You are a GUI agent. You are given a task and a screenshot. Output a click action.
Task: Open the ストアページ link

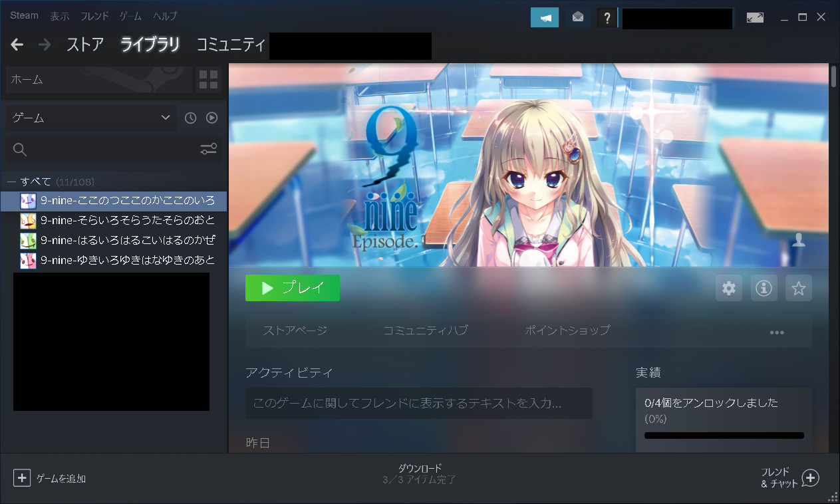pyautogui.click(x=295, y=330)
